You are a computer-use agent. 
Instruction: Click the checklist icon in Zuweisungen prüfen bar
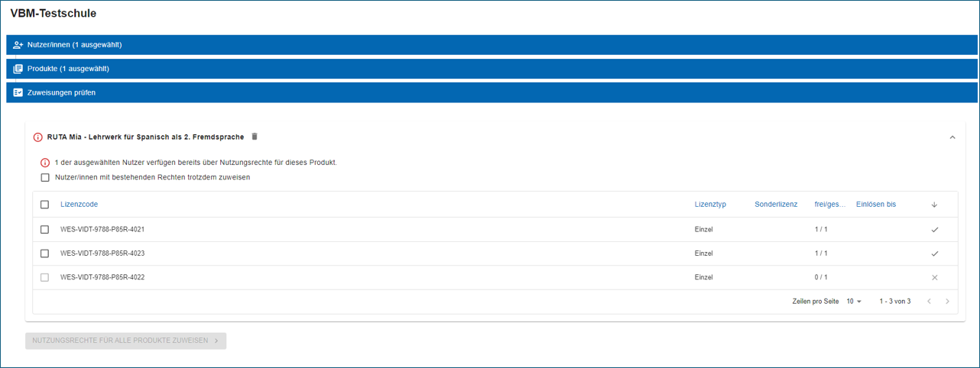[x=18, y=92]
